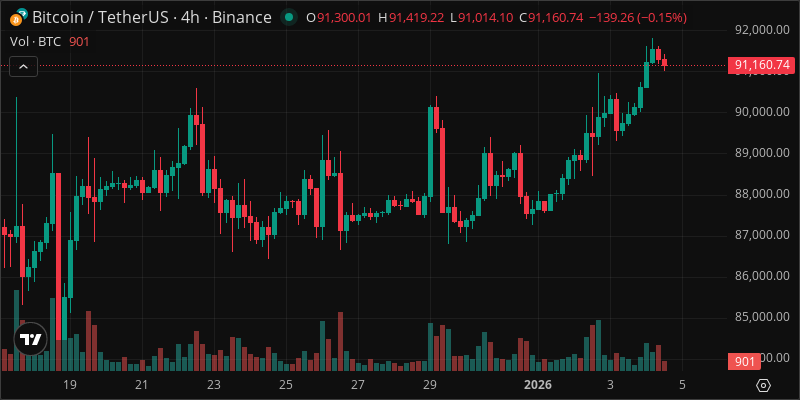Click the 23 date label on time axis

pos(214,385)
